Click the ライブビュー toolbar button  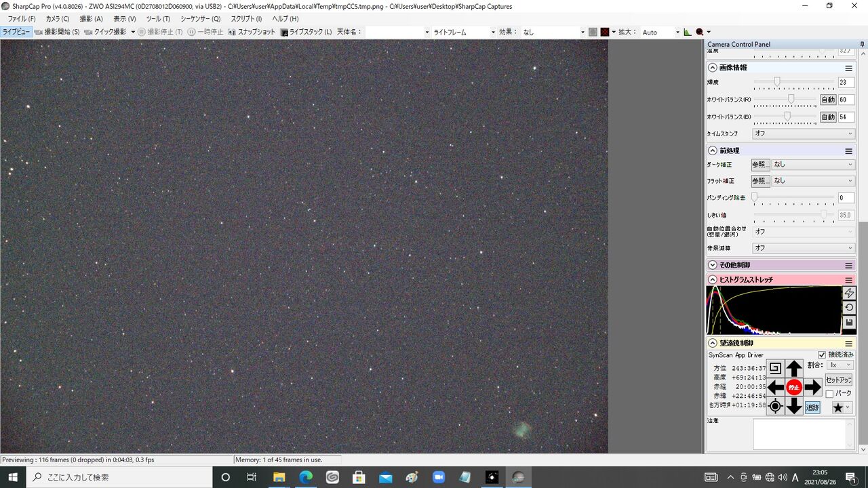[x=16, y=32]
